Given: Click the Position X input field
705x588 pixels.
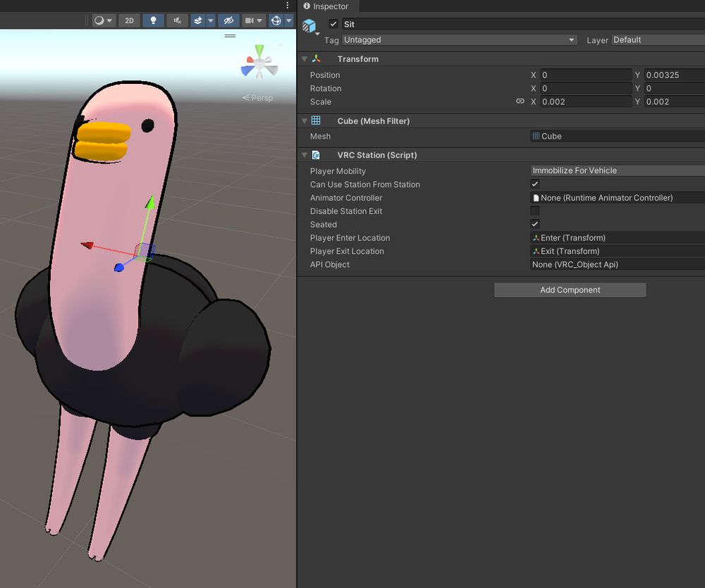Looking at the screenshot, I should tap(585, 75).
